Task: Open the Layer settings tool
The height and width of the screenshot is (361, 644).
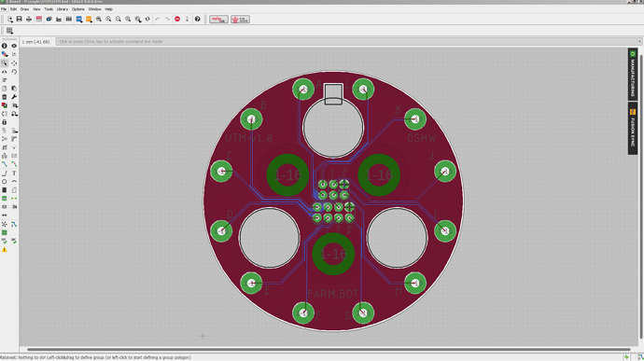Action: click(x=5, y=54)
